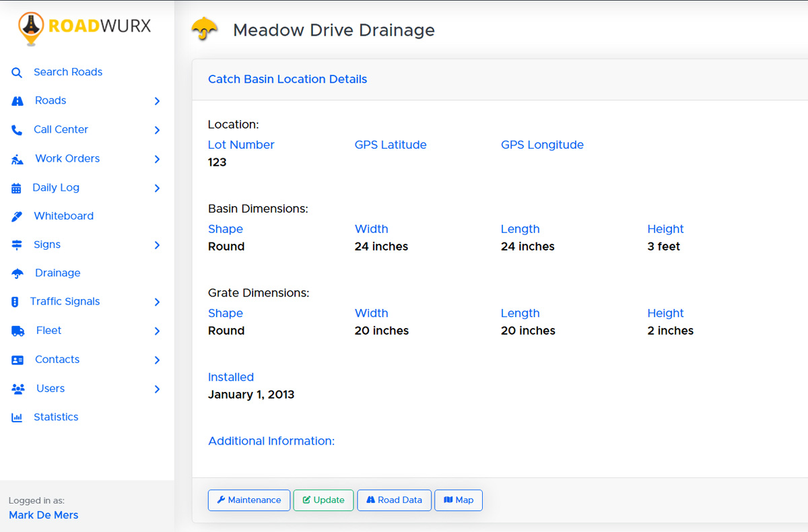Expand the Signs submenu chevron
Viewport: 808px width, 532px height.
click(157, 245)
